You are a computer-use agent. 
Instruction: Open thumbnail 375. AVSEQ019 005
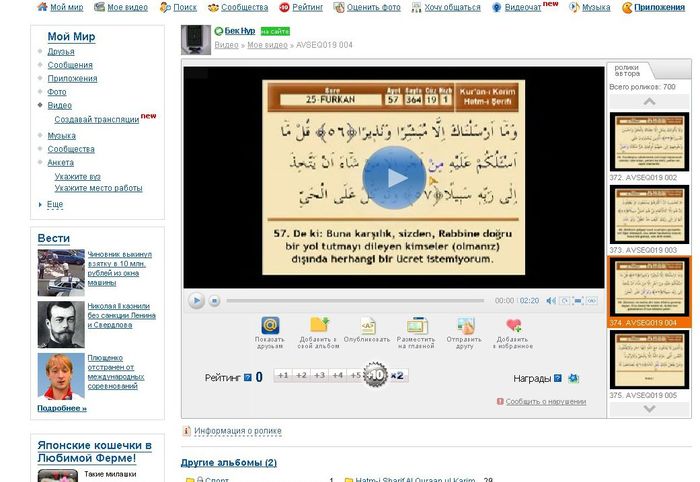pyautogui.click(x=649, y=360)
